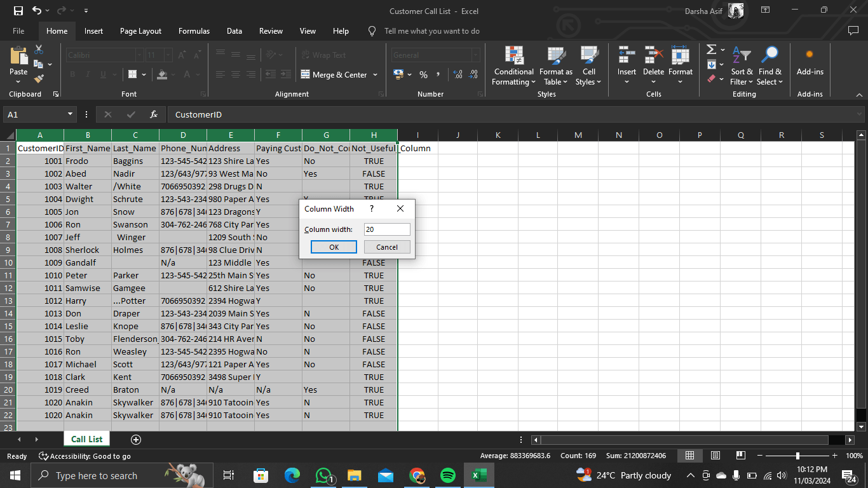Viewport: 868px width, 488px height.
Task: Adjust the zoom slider
Action: (796, 456)
